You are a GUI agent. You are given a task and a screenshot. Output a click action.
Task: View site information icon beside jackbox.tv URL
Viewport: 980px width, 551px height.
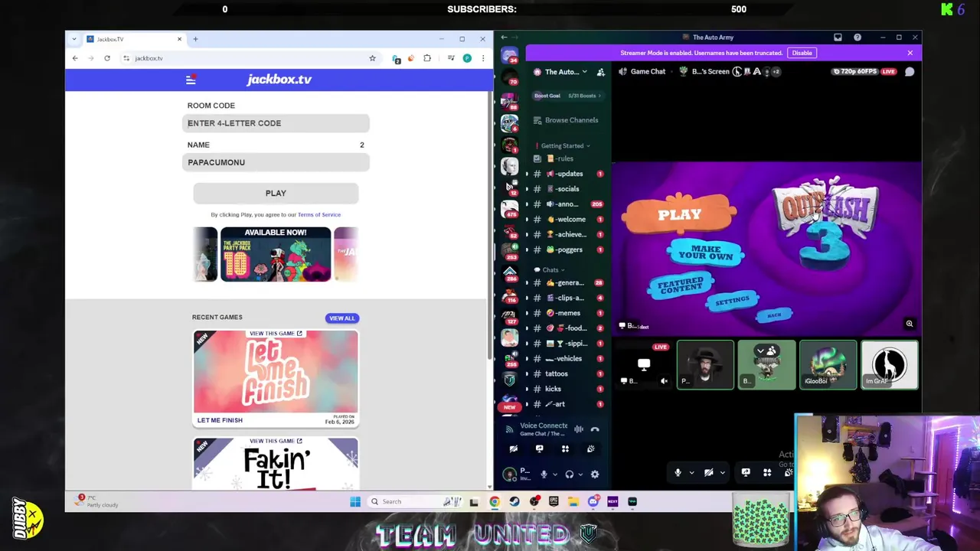(126, 58)
